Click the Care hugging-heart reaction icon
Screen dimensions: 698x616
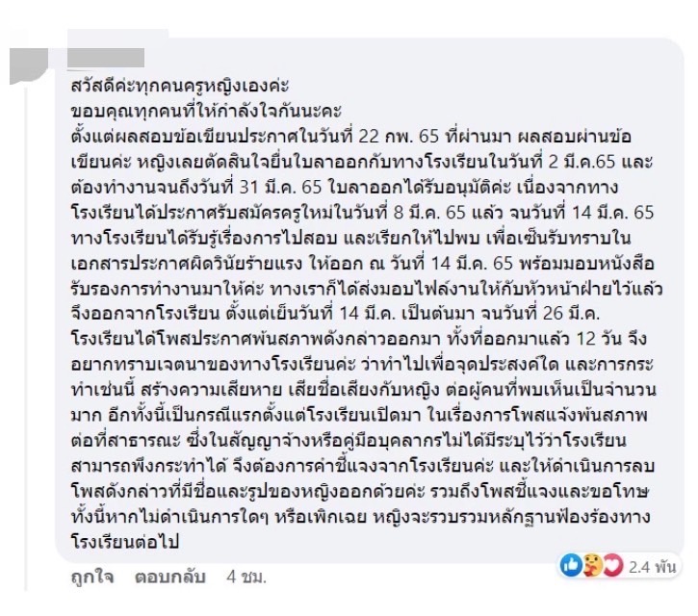coord(592,566)
